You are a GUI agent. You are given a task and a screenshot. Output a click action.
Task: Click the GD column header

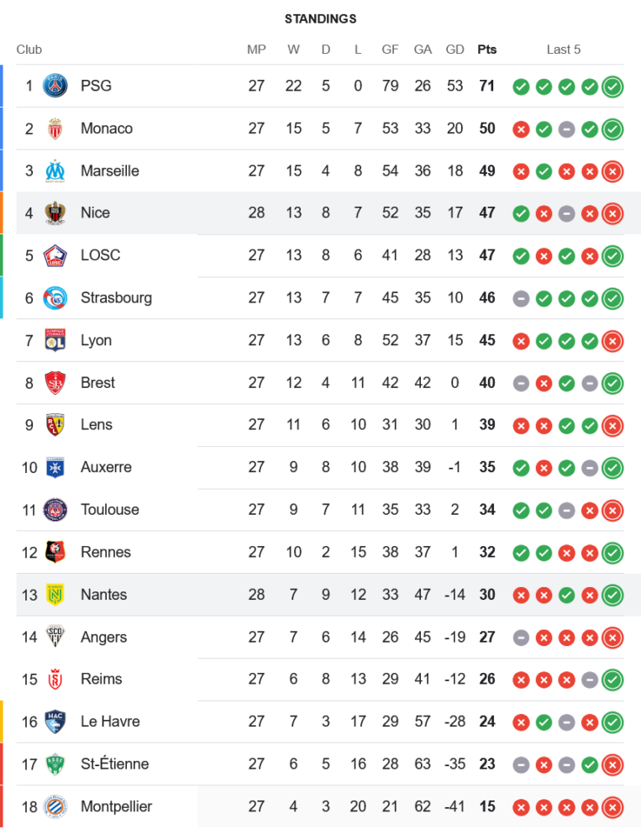[x=454, y=50]
